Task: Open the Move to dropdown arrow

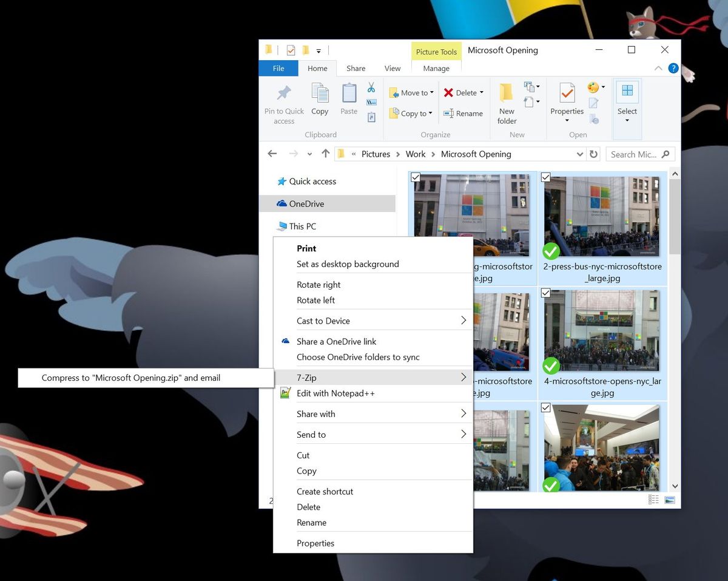Action: [x=432, y=92]
